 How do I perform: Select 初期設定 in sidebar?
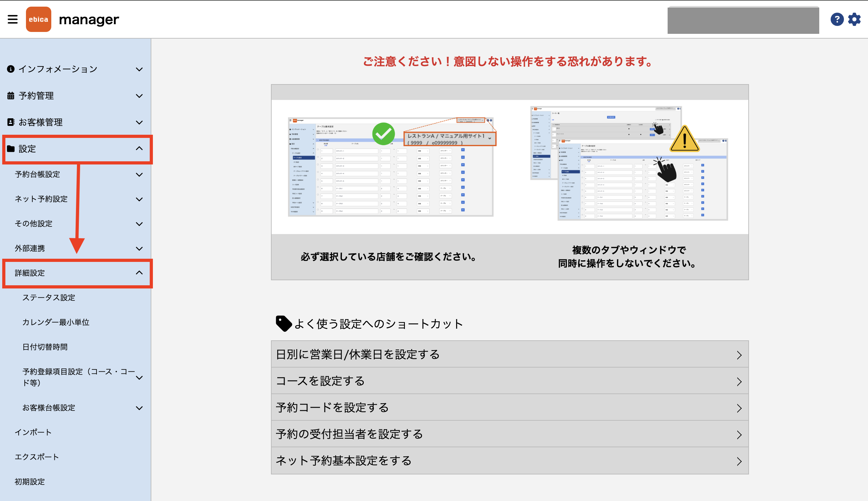30,482
